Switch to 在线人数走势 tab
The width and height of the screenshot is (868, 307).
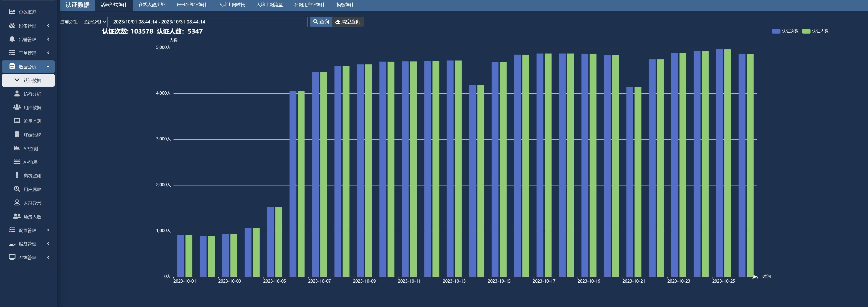click(x=152, y=5)
